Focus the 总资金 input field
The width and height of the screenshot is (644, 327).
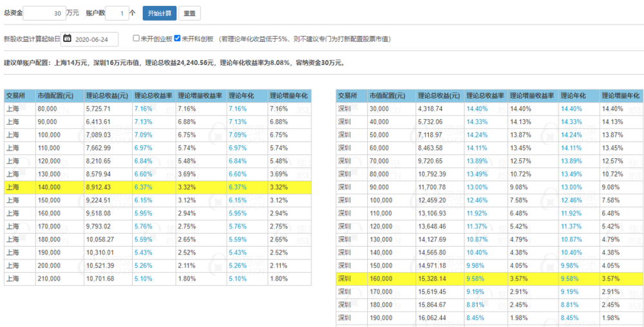tap(44, 13)
